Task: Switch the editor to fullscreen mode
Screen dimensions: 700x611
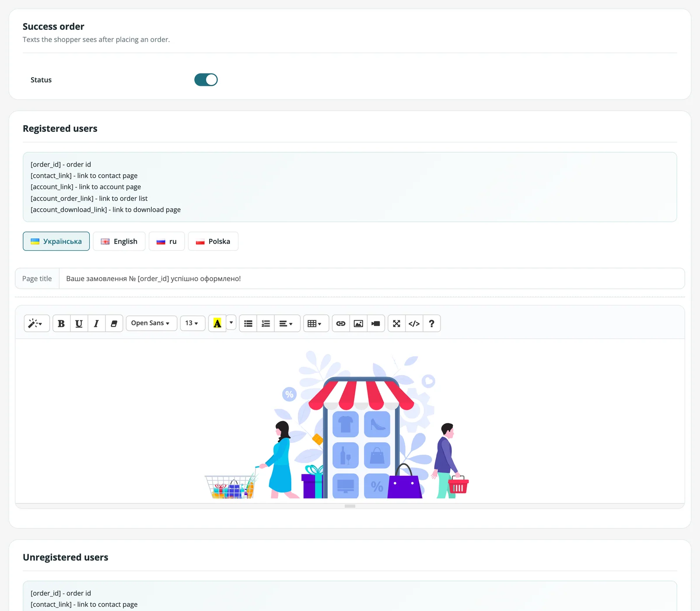Action: [396, 323]
